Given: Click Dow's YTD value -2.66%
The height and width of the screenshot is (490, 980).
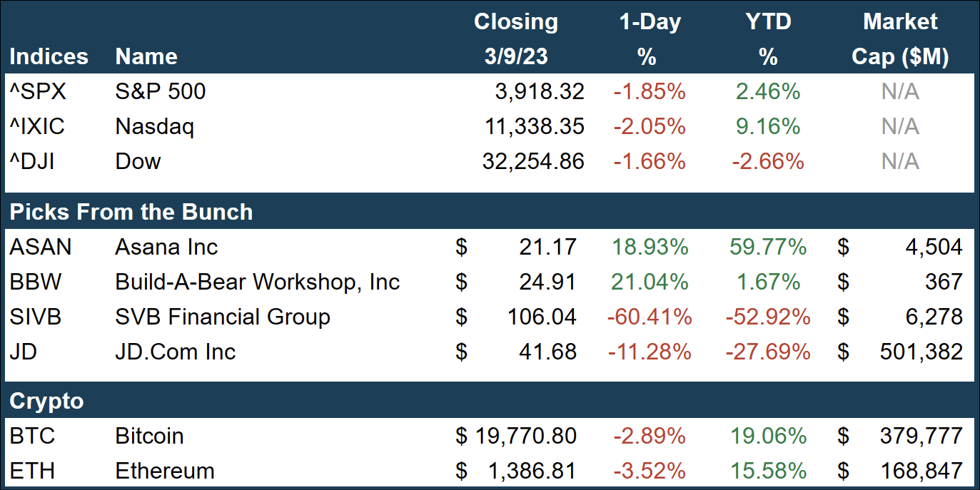Looking at the screenshot, I should pyautogui.click(x=768, y=161).
